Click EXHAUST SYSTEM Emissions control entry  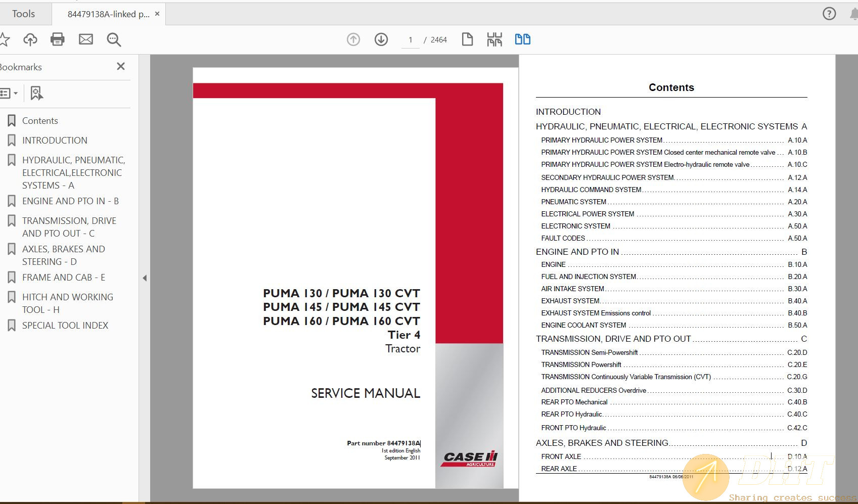(x=674, y=313)
